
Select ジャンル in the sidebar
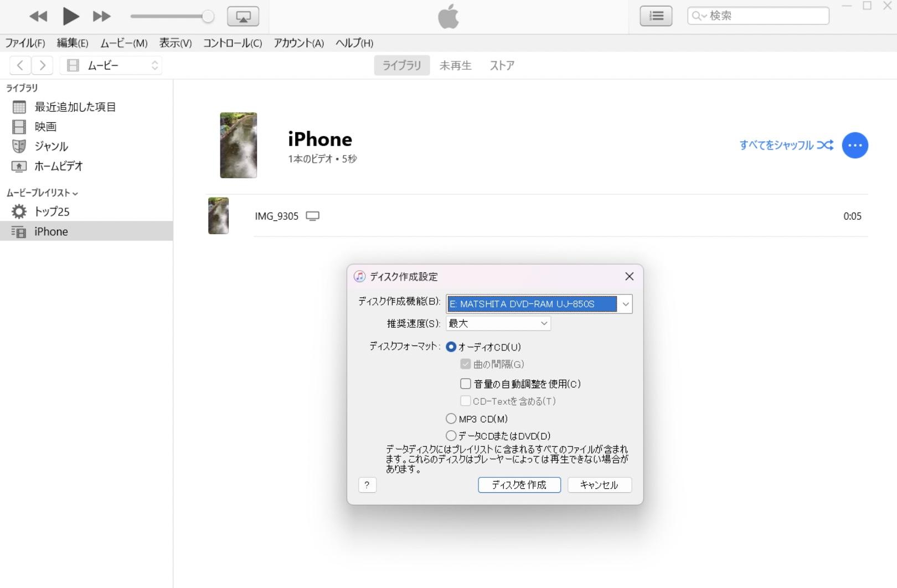86,146
